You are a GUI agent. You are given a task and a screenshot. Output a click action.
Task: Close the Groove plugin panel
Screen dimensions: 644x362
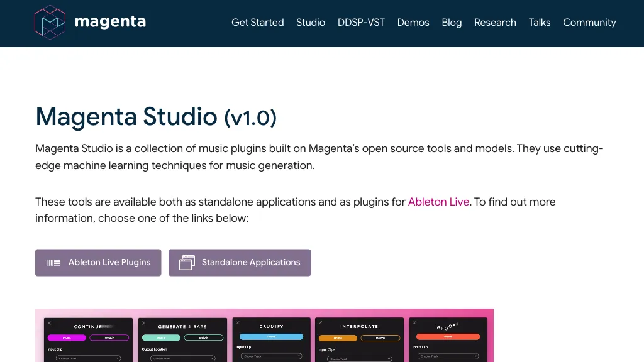pos(414,322)
